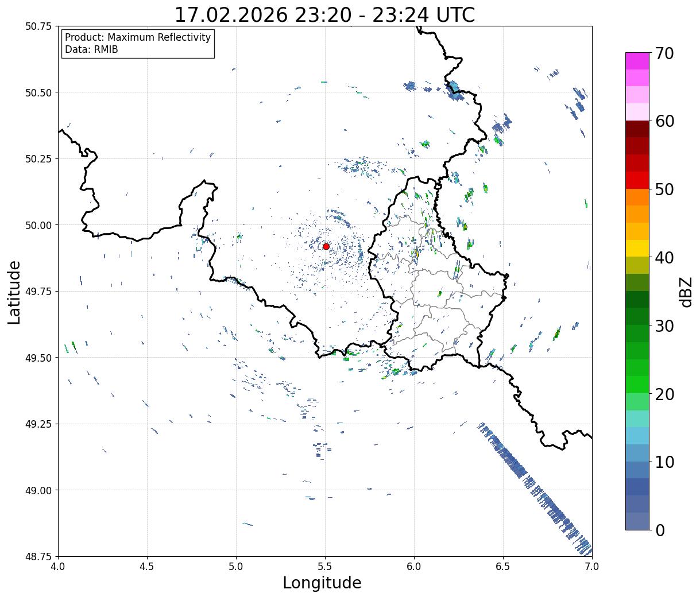Click the colorbar tick label "40"
Image resolution: width=700 pixels, height=597 pixels.
point(664,257)
